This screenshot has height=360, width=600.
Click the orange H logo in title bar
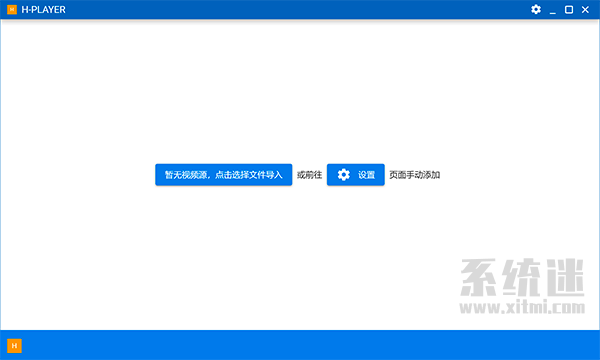point(12,10)
